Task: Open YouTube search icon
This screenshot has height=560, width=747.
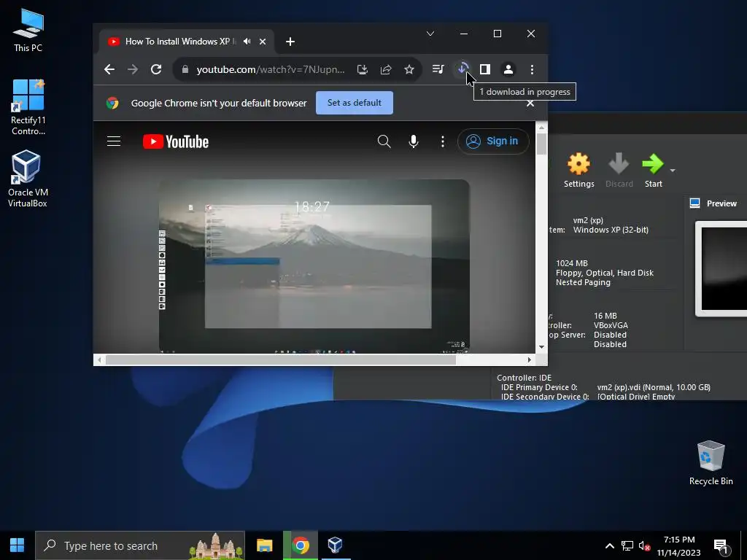Action: 384,141
